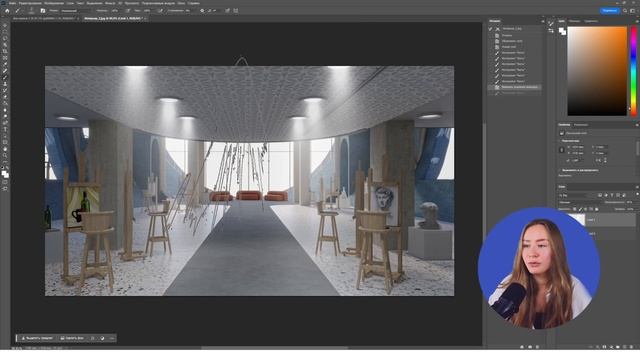Open History panel flyout menu
640x360 pixels.
click(542, 21)
